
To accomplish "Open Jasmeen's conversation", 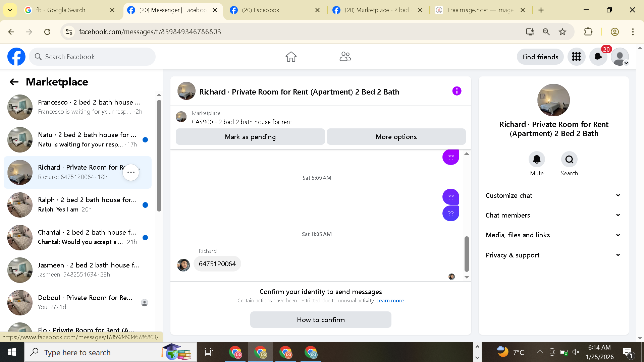I will pos(77,270).
